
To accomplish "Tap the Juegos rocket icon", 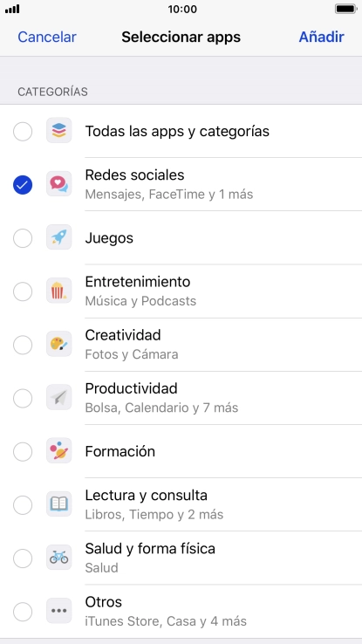I will (x=59, y=237).
